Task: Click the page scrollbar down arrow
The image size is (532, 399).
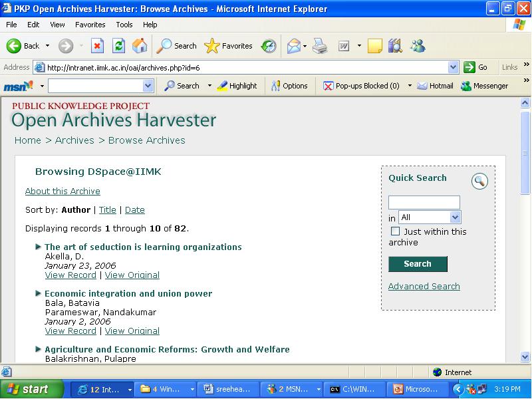Action: point(525,356)
